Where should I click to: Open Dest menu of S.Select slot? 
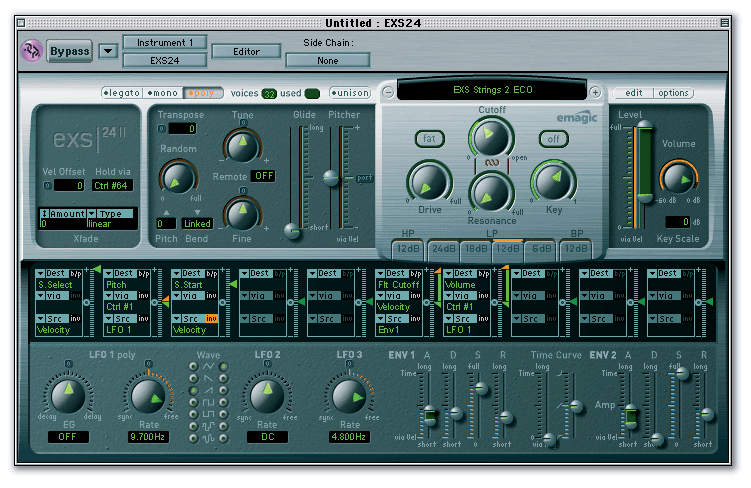pos(52,273)
